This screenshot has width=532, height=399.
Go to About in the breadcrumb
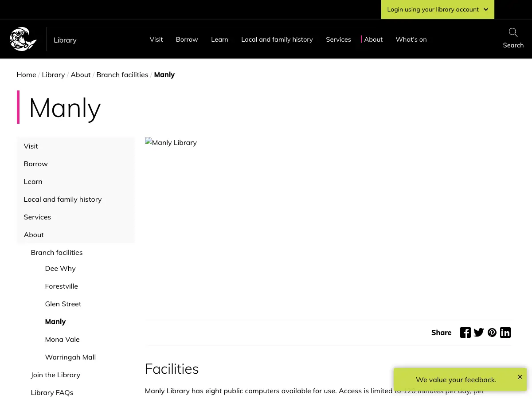(81, 74)
